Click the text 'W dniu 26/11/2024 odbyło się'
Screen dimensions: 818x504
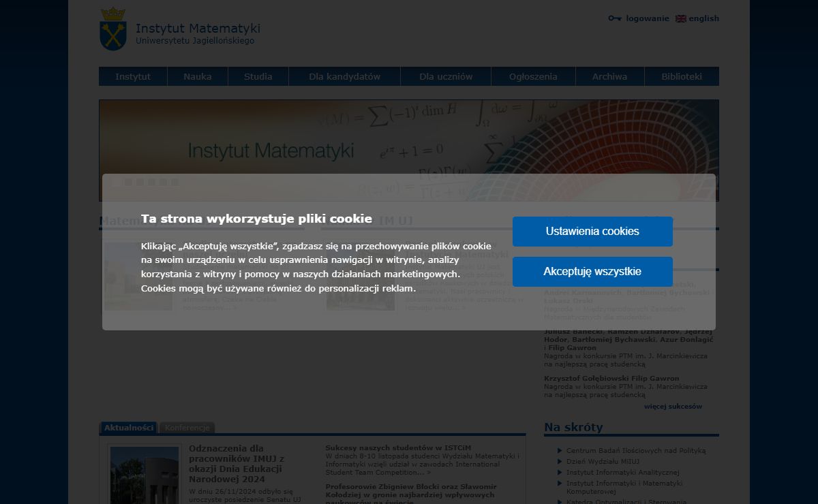point(241,491)
